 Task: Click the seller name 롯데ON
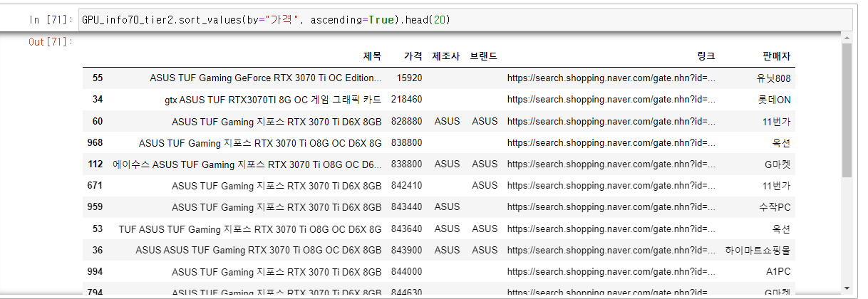click(775, 99)
